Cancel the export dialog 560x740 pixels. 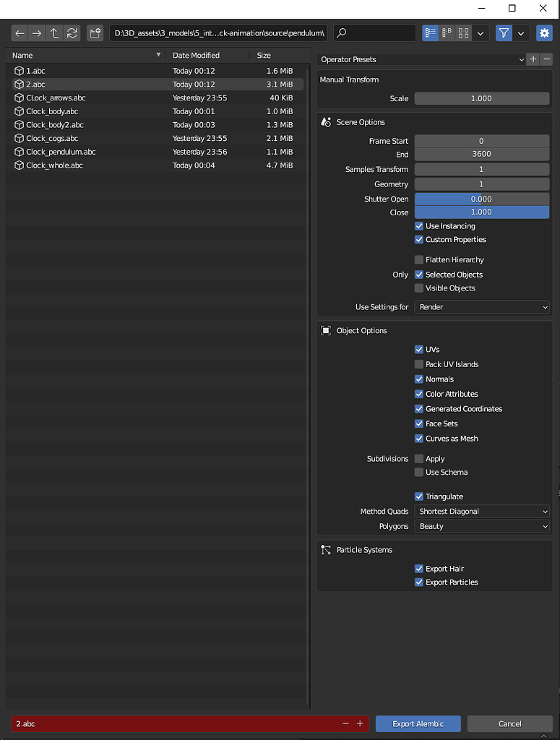(510, 723)
